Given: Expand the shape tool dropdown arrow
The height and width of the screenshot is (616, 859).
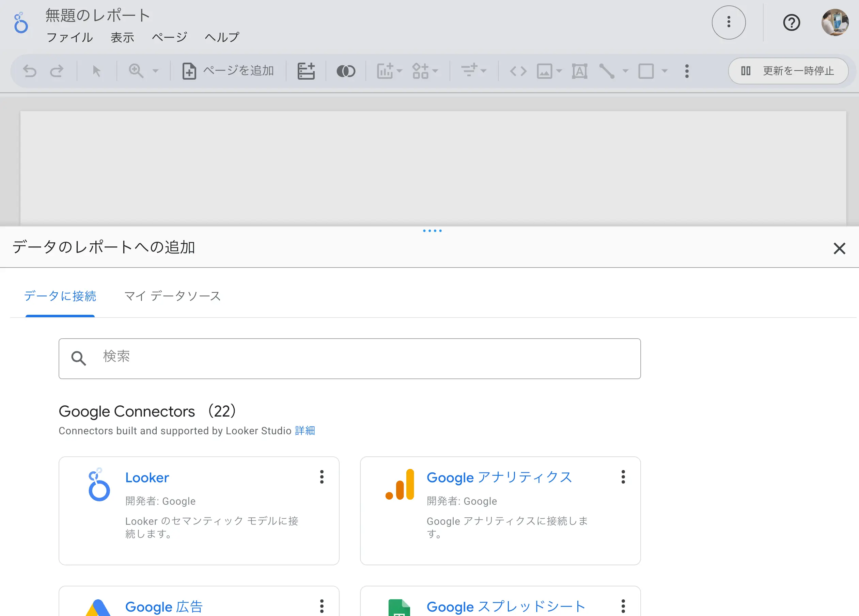Looking at the screenshot, I should coord(664,71).
